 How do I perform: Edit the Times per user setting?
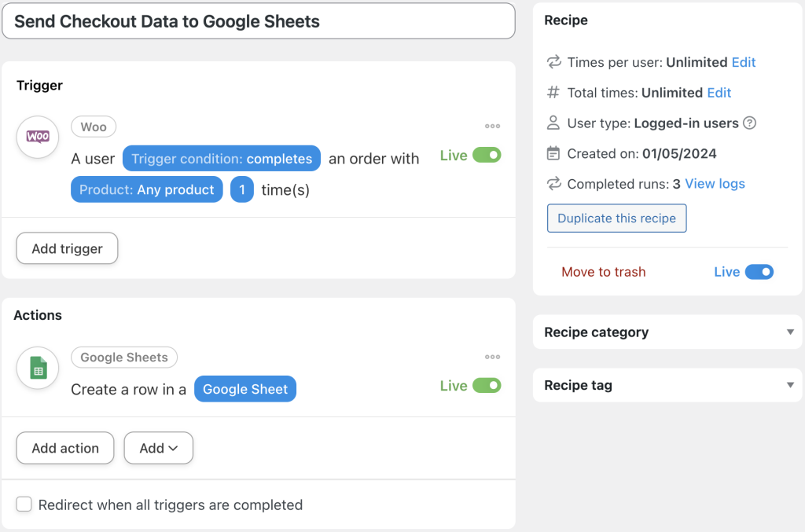744,62
